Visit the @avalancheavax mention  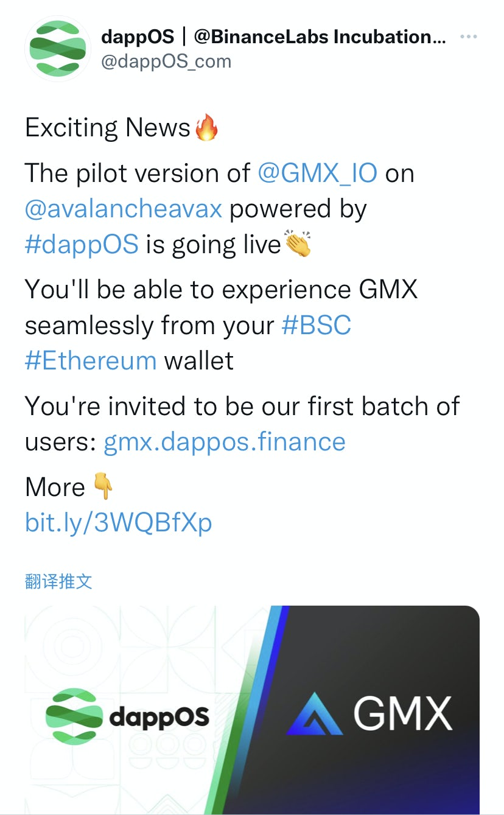click(x=124, y=209)
